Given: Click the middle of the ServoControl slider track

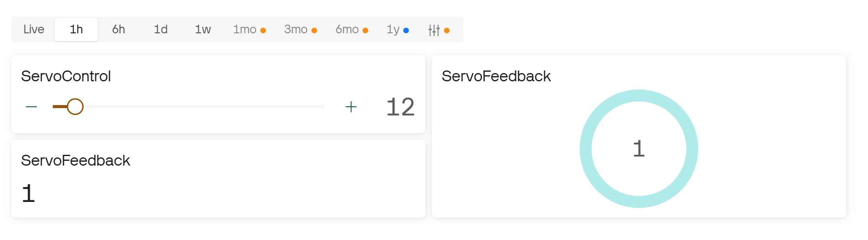Looking at the screenshot, I should (x=188, y=106).
